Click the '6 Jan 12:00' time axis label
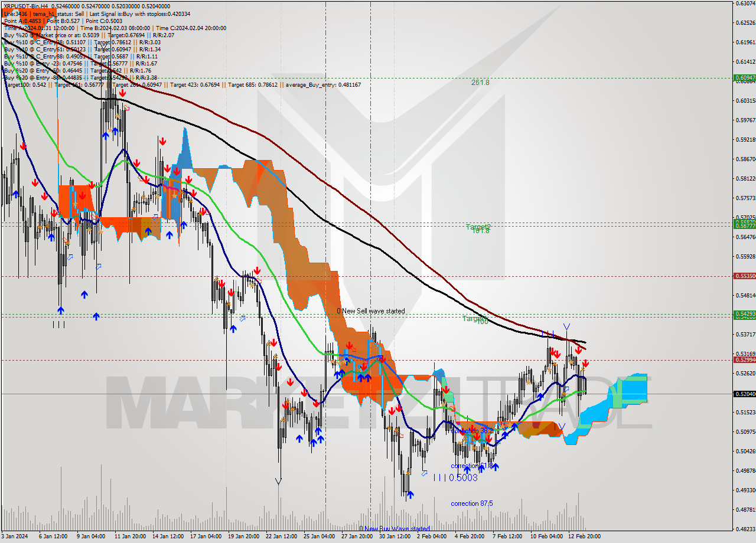The image size is (756, 543). pos(52,537)
